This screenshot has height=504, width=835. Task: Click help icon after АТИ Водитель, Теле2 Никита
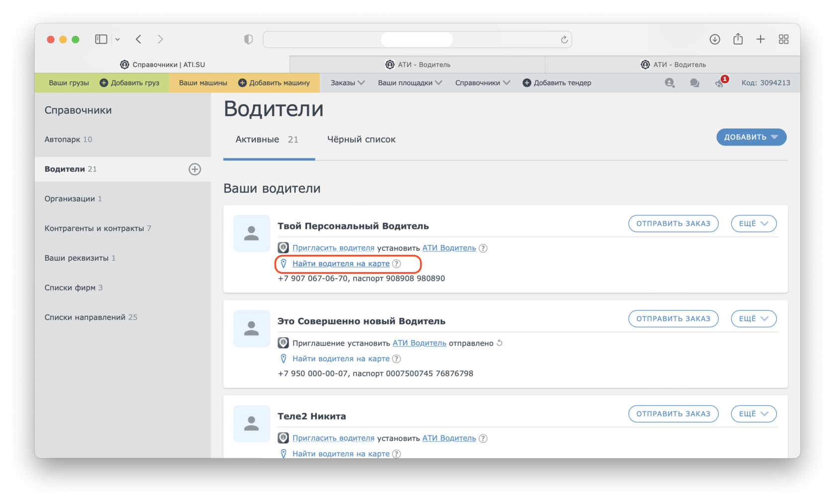pyautogui.click(x=483, y=438)
